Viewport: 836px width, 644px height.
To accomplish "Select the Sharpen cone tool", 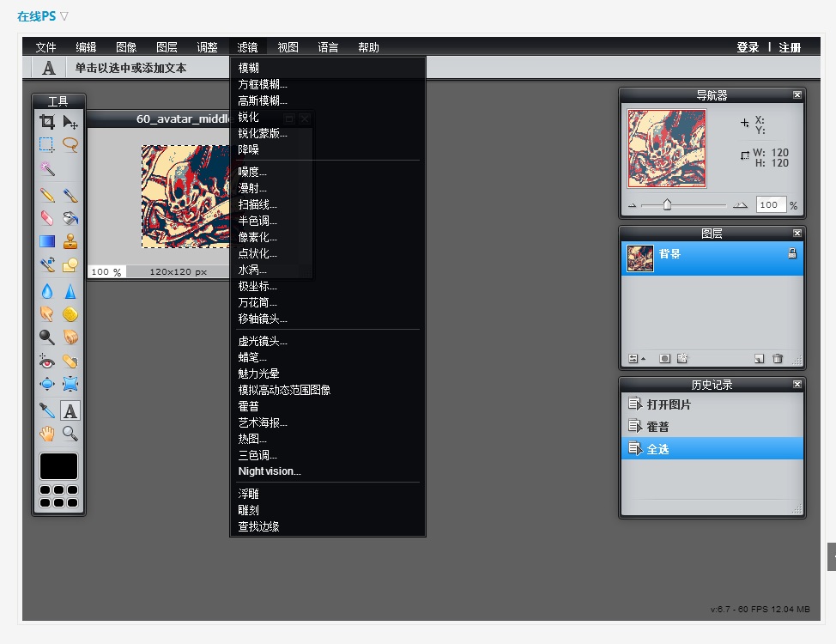I will [70, 291].
